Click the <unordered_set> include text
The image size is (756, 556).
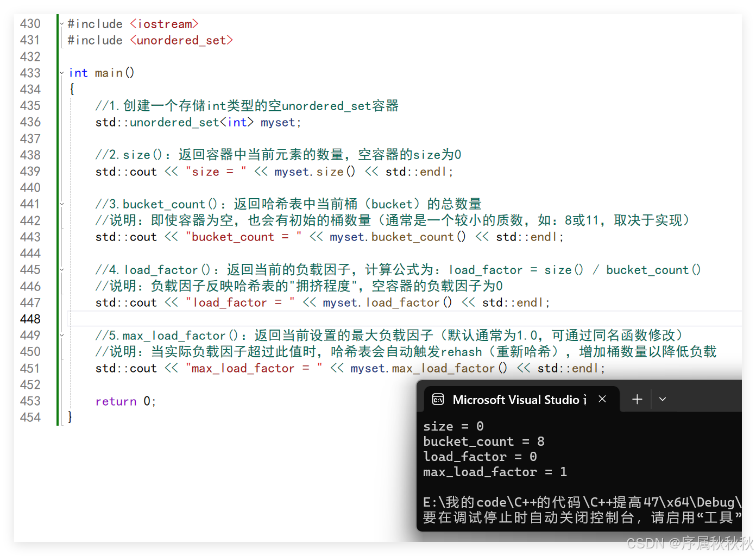pos(181,40)
